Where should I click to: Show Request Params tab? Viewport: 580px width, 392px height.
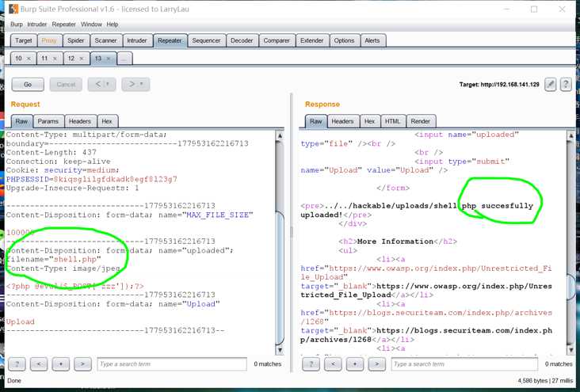pos(48,121)
